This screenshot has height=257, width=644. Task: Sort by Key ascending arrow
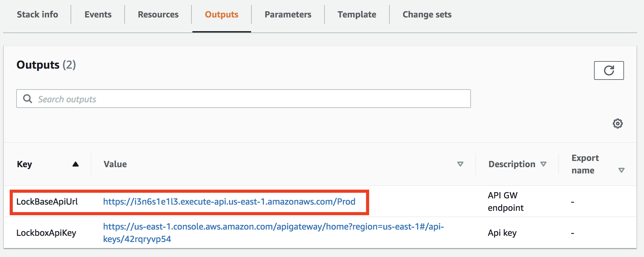(76, 164)
